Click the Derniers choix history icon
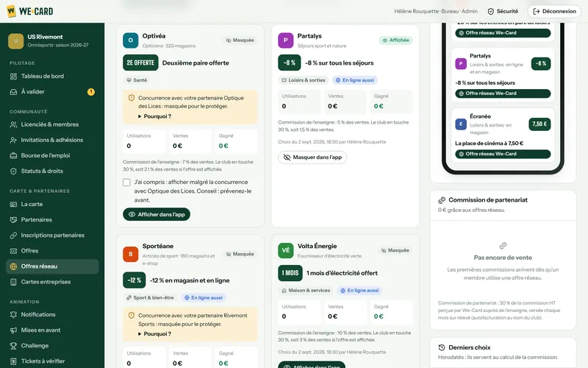Screen dimensions: 588x368 (442, 347)
